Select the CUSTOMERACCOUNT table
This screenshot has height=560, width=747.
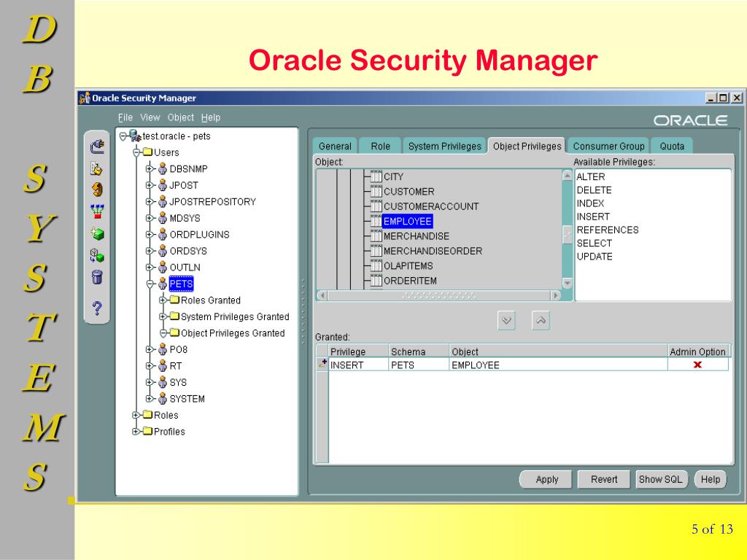[x=430, y=206]
